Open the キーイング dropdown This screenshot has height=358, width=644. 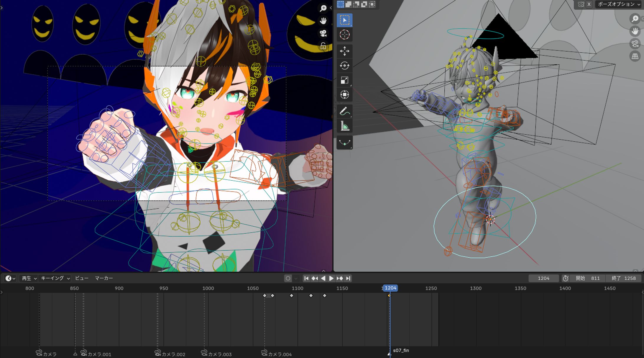[x=55, y=278]
